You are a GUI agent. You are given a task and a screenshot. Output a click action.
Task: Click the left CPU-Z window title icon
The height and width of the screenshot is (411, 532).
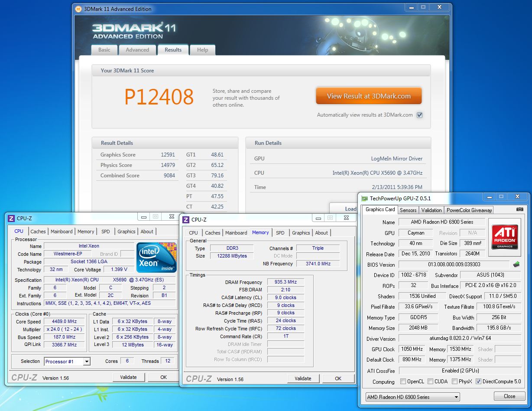[x=11, y=219]
